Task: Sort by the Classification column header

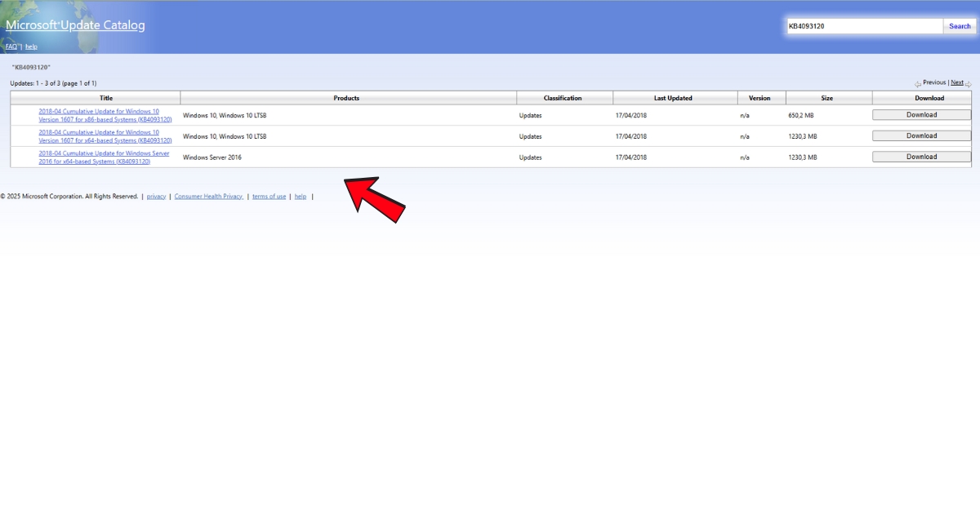Action: (563, 98)
